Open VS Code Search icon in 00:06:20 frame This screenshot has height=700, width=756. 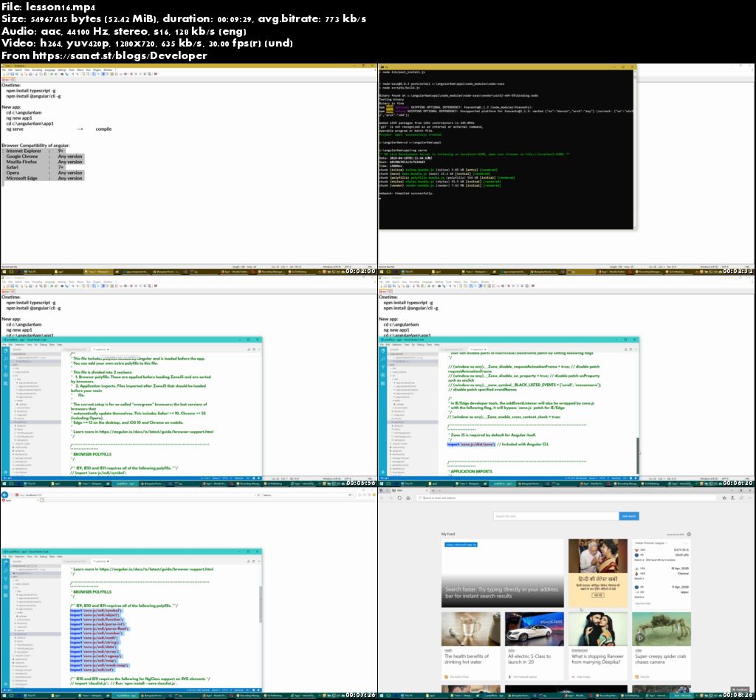[x=383, y=359]
